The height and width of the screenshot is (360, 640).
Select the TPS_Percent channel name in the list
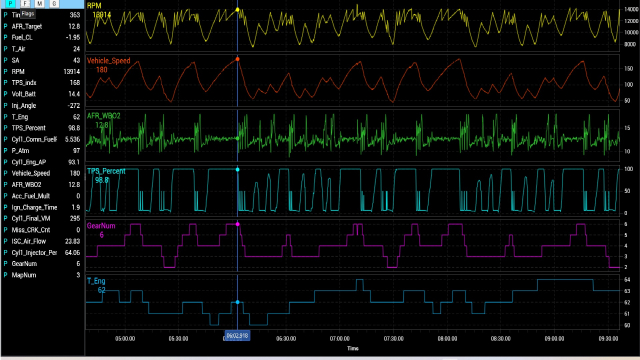coord(29,128)
